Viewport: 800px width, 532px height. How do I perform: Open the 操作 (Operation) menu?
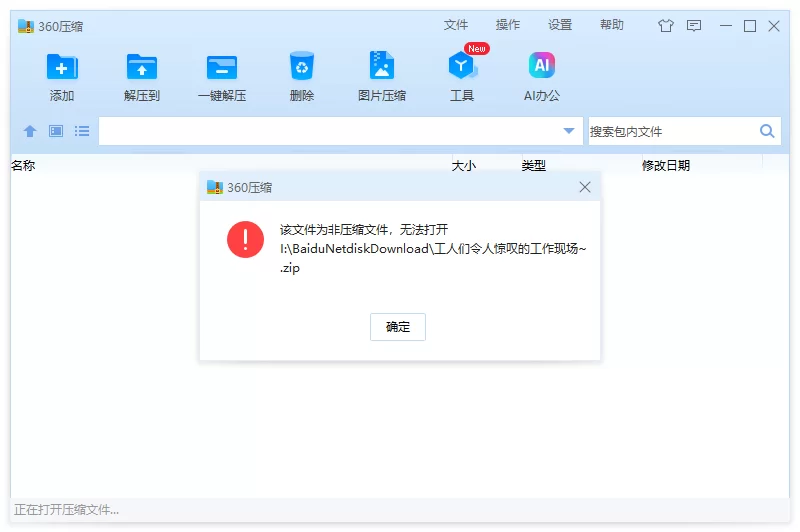508,25
